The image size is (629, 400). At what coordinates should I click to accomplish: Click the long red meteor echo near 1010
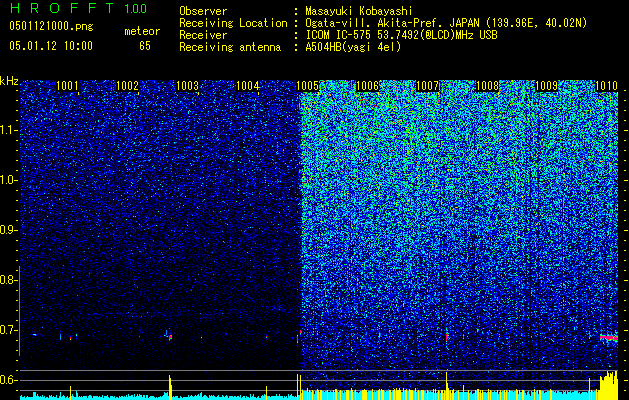(x=609, y=338)
